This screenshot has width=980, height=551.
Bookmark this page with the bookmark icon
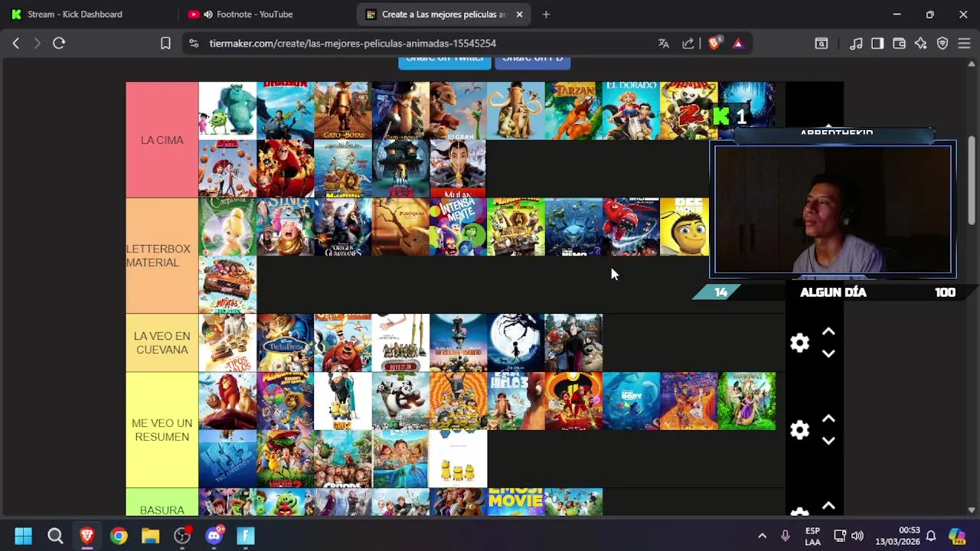[x=165, y=44]
